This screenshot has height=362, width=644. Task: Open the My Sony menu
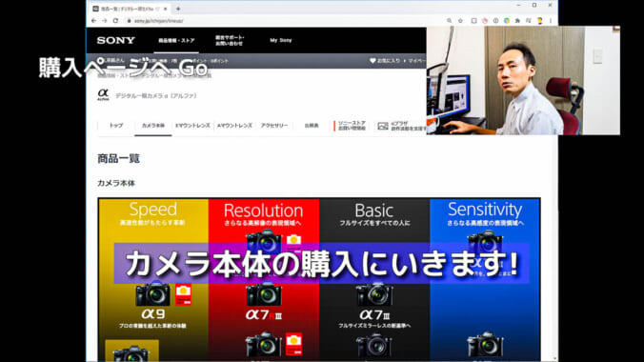click(281, 40)
